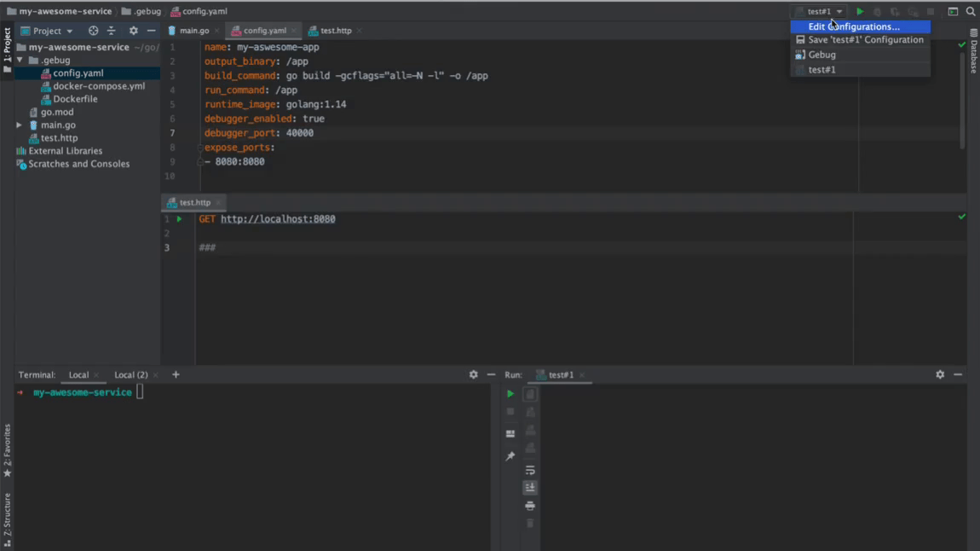Open the Z: Structure side tool window
This screenshot has width=980, height=551.
(7, 520)
